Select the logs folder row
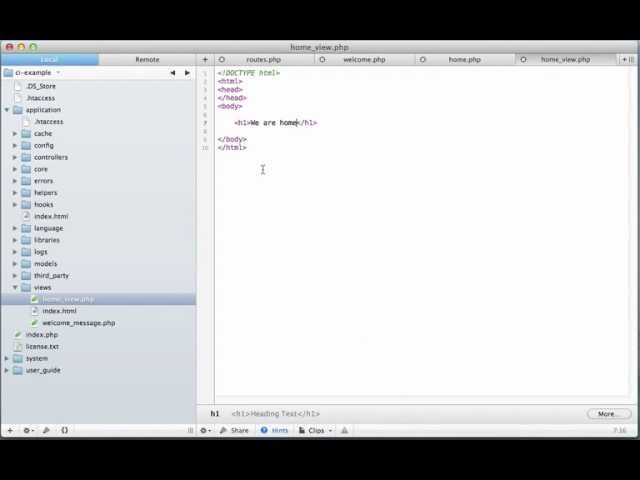Image resolution: width=640 pixels, height=480 pixels. [x=98, y=252]
